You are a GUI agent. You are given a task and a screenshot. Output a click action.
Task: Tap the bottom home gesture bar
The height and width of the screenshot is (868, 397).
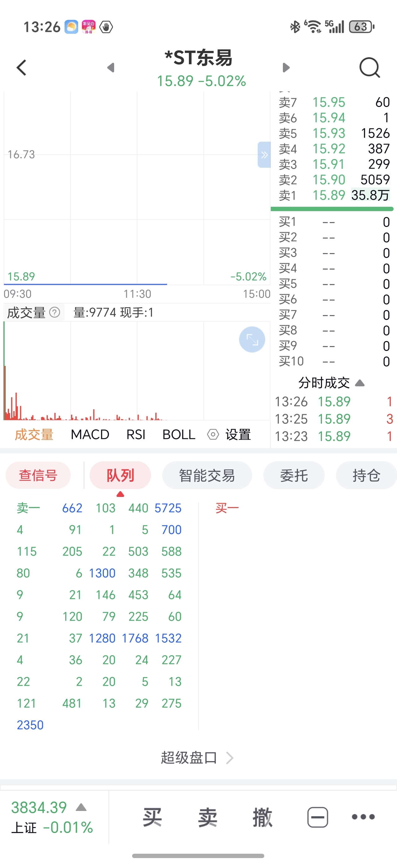[x=198, y=856]
